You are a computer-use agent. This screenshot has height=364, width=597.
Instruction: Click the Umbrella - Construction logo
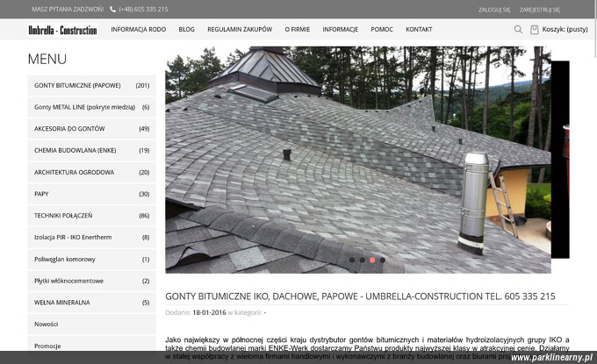pos(63,30)
